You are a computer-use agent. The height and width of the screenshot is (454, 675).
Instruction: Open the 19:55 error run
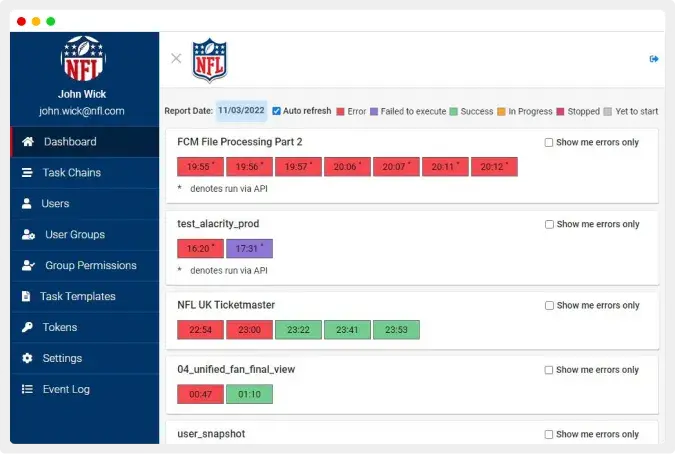[x=201, y=167]
